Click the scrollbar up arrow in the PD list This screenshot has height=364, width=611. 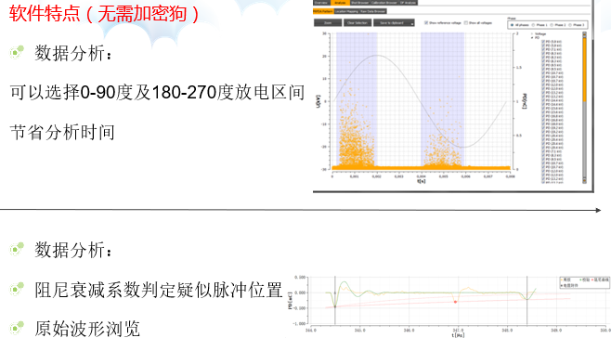pos(584,34)
